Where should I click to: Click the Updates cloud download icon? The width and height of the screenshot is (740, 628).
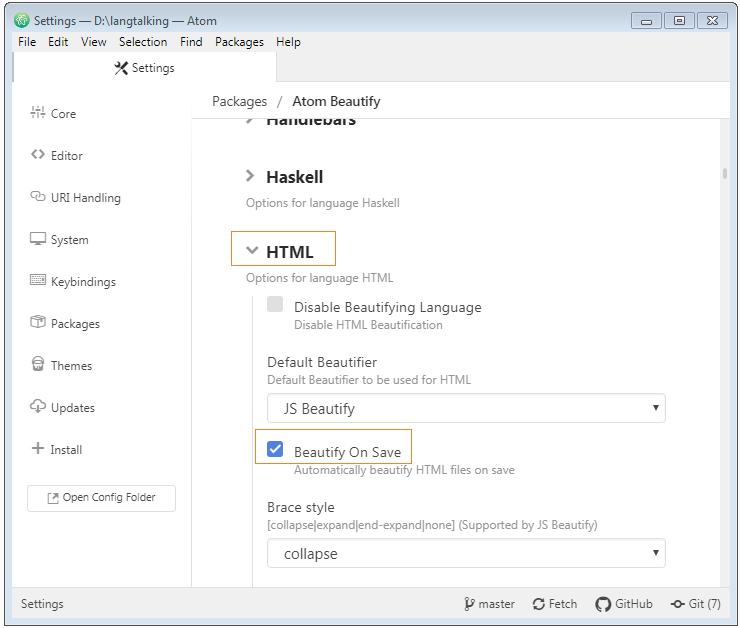[x=38, y=406]
